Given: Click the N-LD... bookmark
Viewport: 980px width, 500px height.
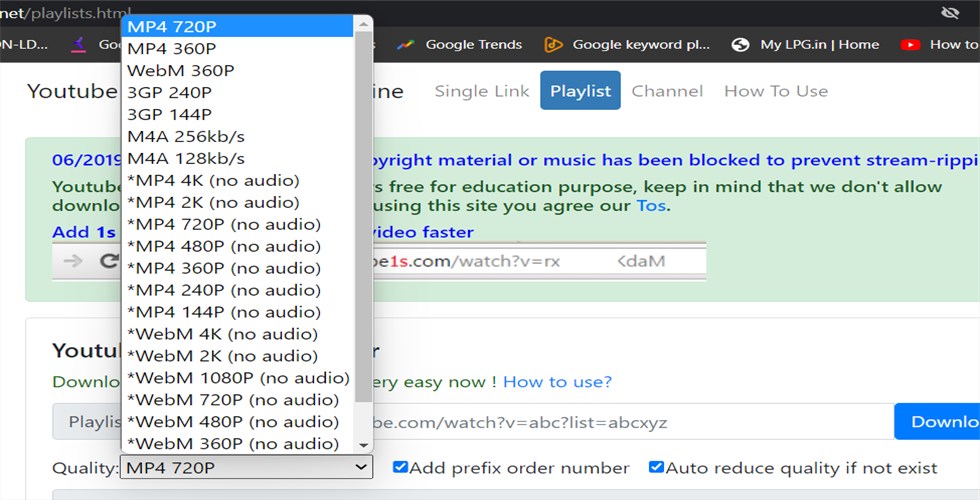Looking at the screenshot, I should pyautogui.click(x=24, y=44).
